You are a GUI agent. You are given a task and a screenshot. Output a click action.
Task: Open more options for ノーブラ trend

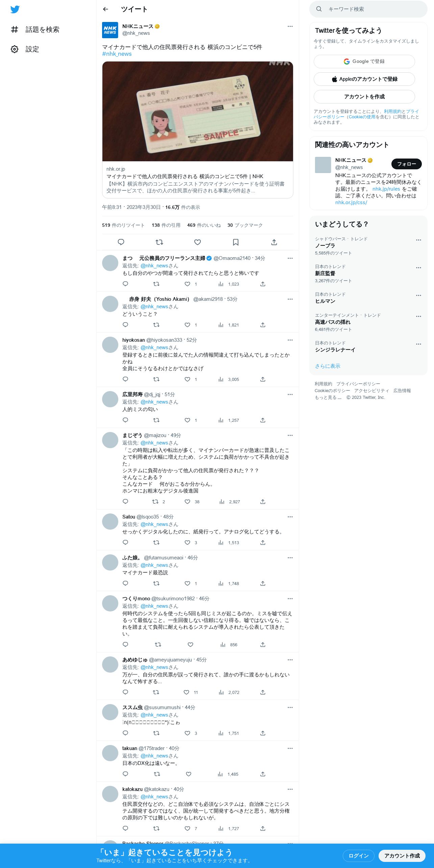click(x=418, y=240)
